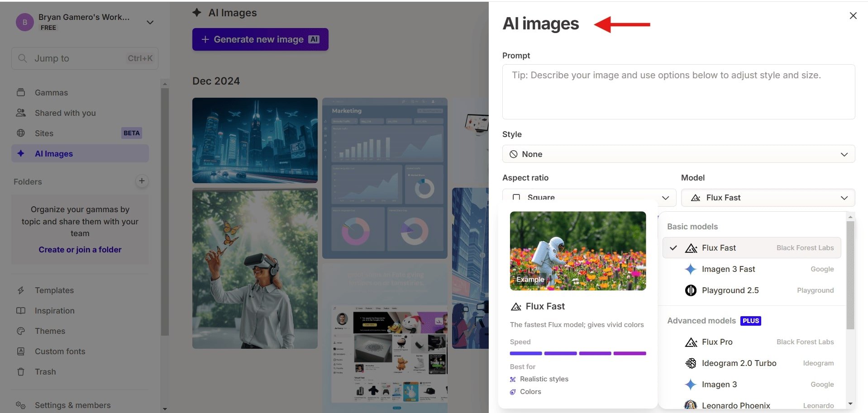Open the Themes panel icon
This screenshot has width=868, height=413.
click(x=21, y=331)
